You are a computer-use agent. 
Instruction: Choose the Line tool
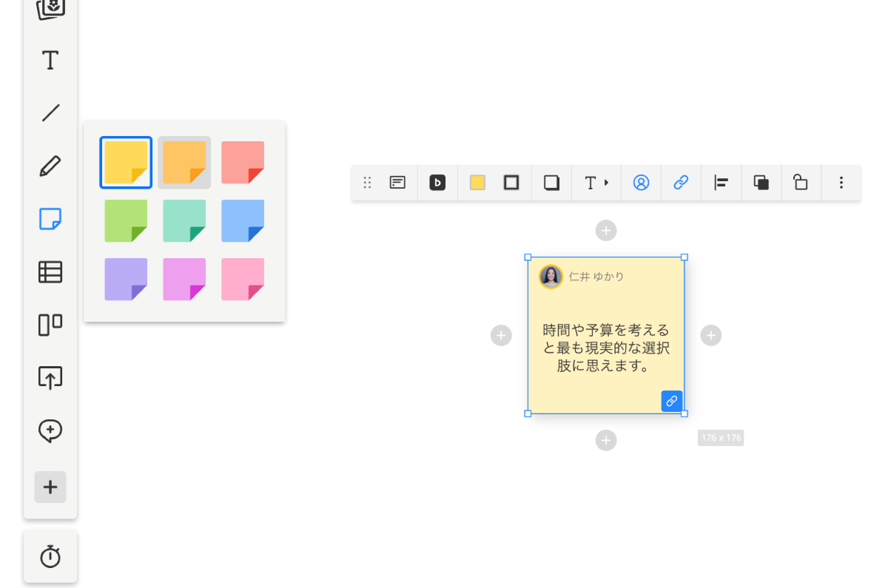click(x=50, y=112)
